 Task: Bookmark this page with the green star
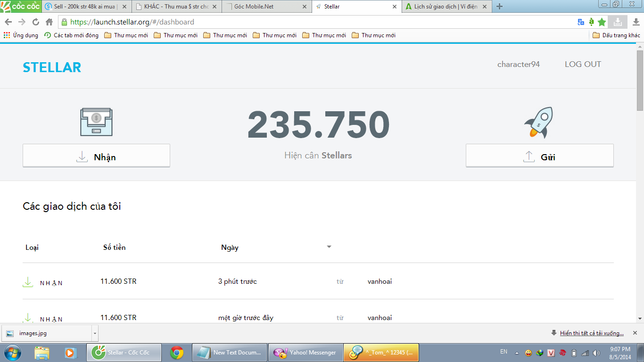602,22
